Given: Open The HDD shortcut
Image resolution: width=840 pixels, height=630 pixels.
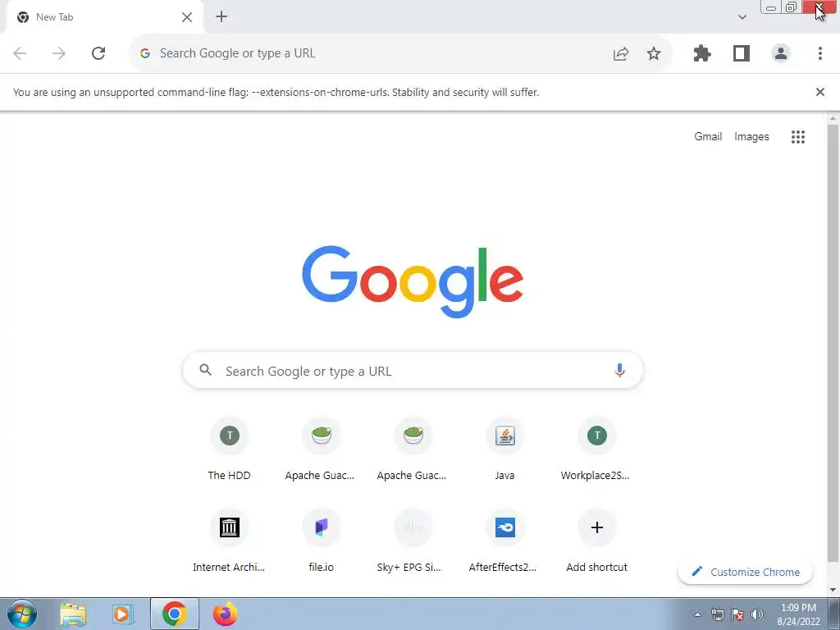Looking at the screenshot, I should tap(230, 449).
